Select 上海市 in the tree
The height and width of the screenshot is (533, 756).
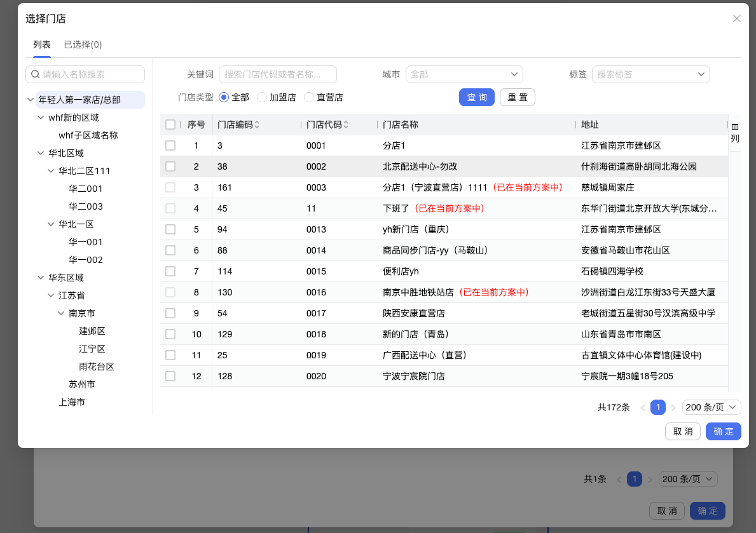(72, 402)
